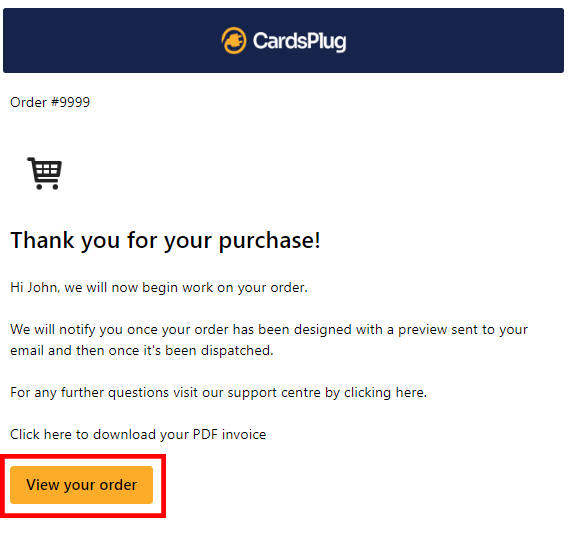Follow the 'clicking here' support centre link
This screenshot has width=575, height=544.
(385, 393)
